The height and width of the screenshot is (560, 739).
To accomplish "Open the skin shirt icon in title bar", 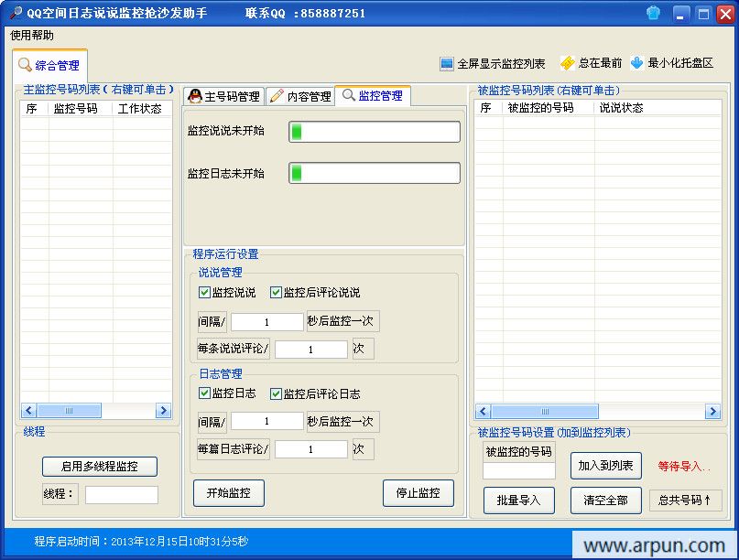I will click(x=653, y=13).
